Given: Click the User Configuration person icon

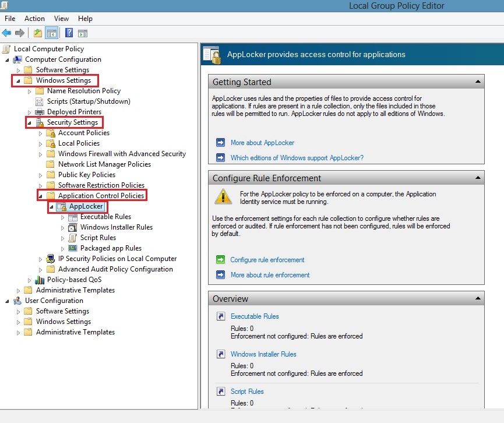Looking at the screenshot, I should point(17,301).
